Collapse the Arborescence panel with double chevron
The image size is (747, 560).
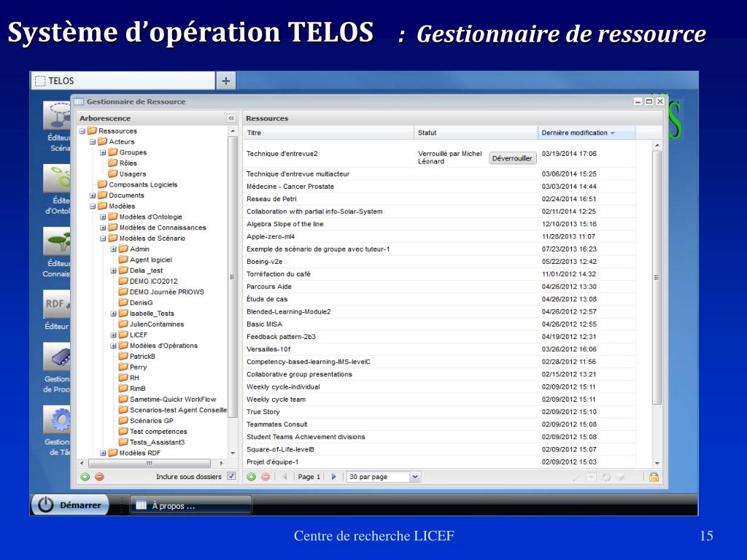point(231,118)
